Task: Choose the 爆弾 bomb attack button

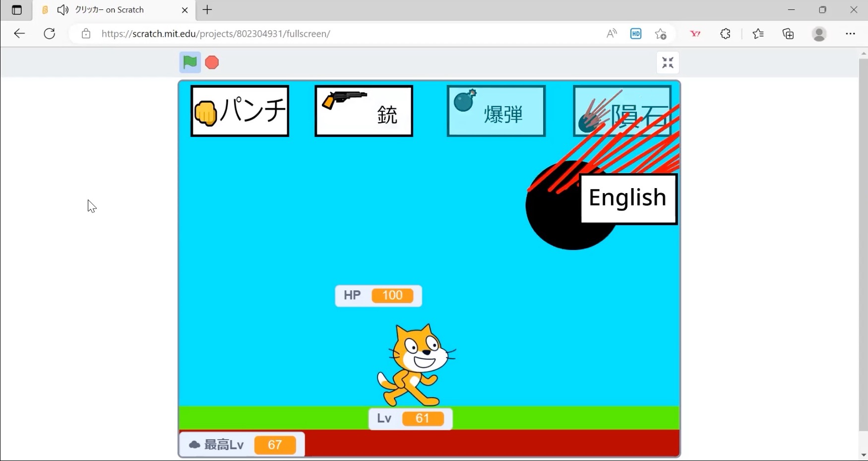Action: [496, 111]
